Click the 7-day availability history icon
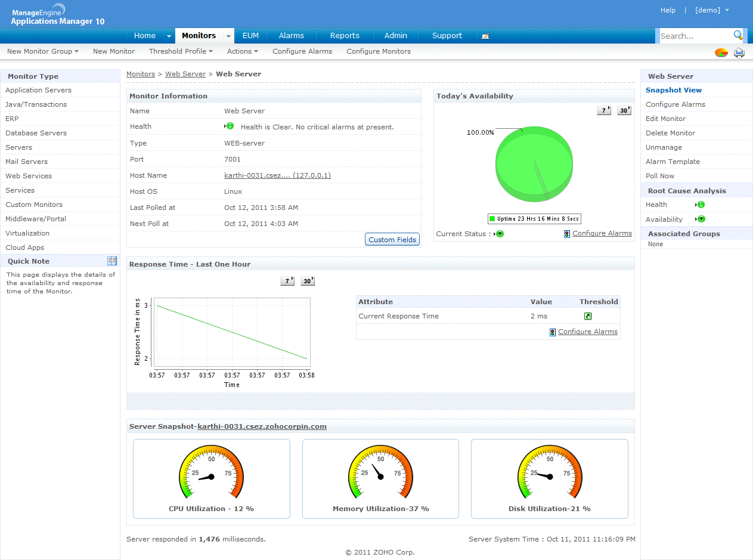Viewport: 753px width, 560px height. (604, 110)
